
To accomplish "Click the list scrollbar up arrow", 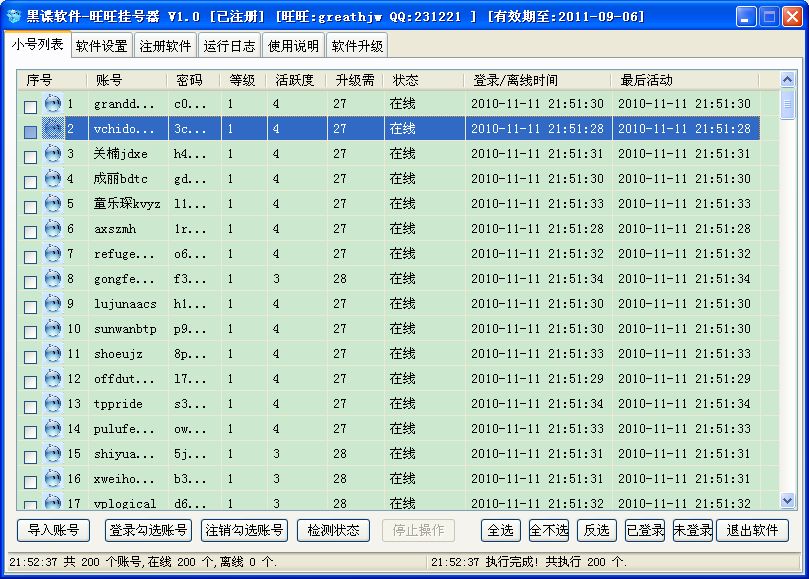I will (x=787, y=79).
